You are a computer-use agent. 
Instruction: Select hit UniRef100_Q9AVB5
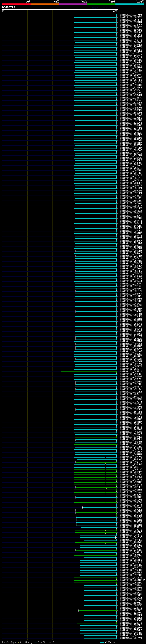(x=131, y=63)
